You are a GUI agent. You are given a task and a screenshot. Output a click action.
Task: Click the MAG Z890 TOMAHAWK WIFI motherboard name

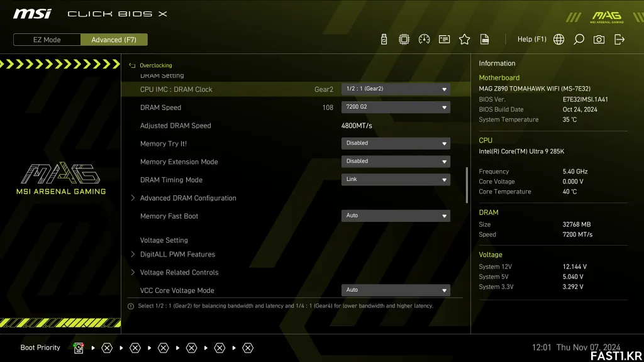click(535, 89)
